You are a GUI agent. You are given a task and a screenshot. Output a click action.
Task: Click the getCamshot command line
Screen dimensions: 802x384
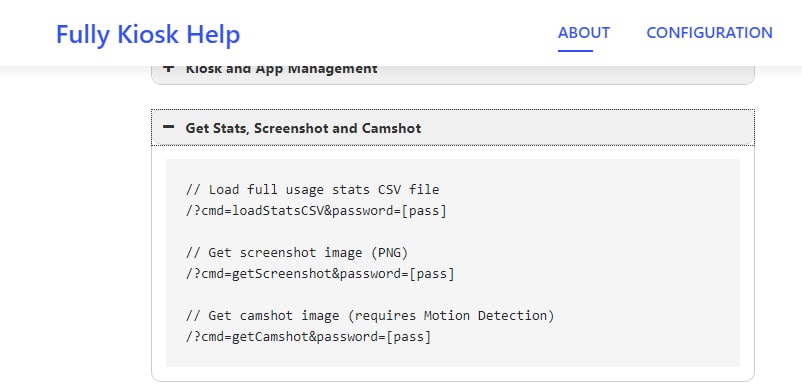308,337
